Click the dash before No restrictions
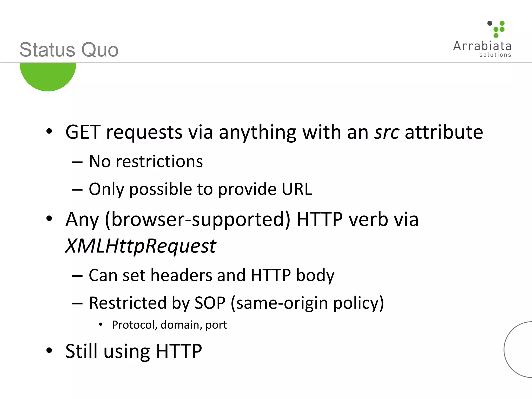 (77, 163)
